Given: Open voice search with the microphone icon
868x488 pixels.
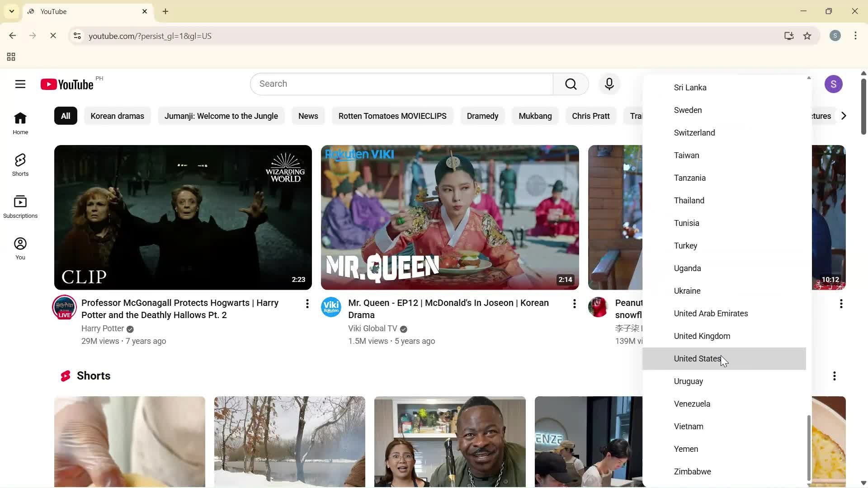Looking at the screenshot, I should pyautogui.click(x=609, y=84).
